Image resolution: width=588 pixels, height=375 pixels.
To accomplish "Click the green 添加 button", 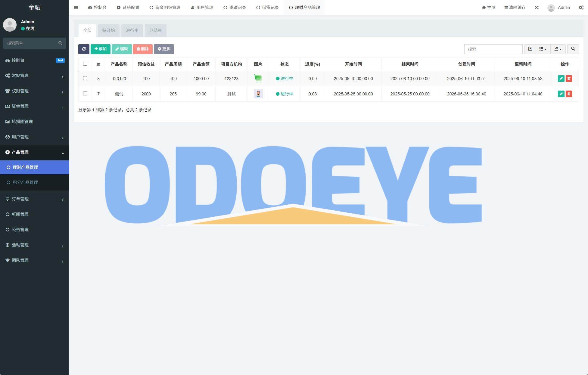I will click(100, 49).
